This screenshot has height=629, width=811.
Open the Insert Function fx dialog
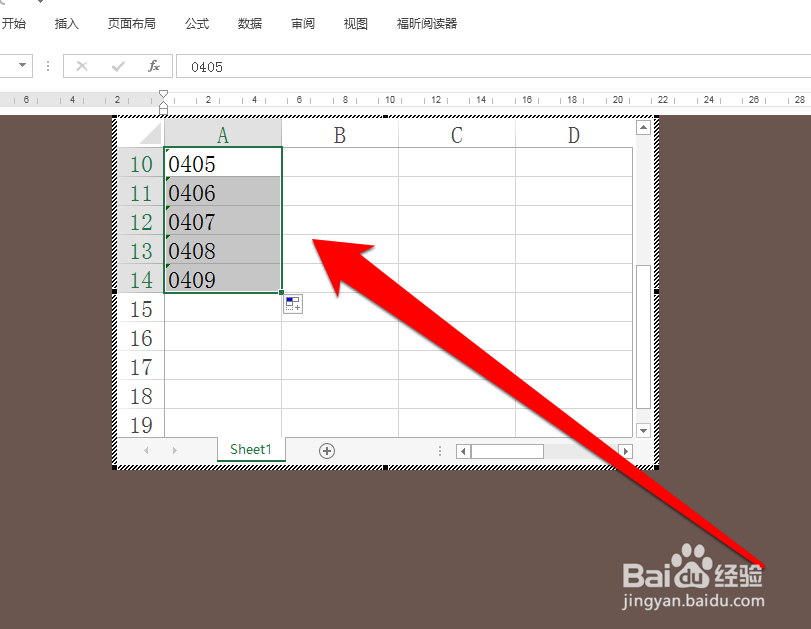[x=154, y=66]
